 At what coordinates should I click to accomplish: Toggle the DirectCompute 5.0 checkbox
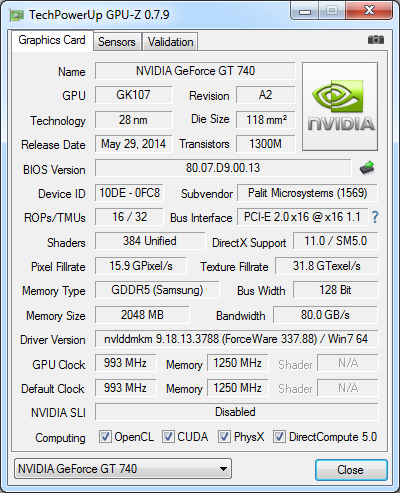pyautogui.click(x=279, y=437)
